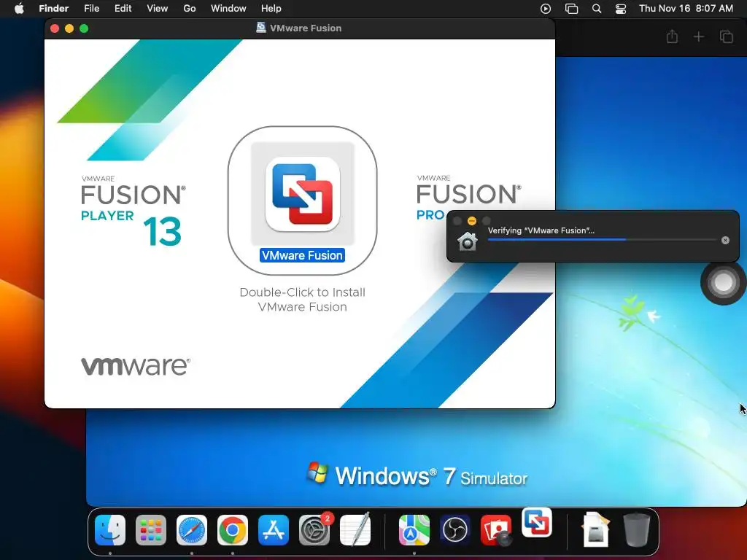Open Safari from the Dock
747x560 pixels.
[192, 530]
